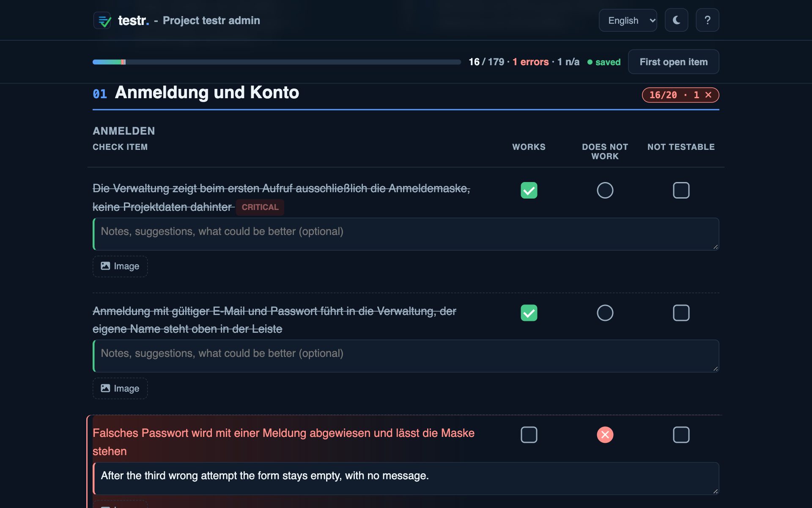This screenshot has width=812, height=508.
Task: Click the notes field under Anmeldemaske item
Action: pyautogui.click(x=406, y=234)
